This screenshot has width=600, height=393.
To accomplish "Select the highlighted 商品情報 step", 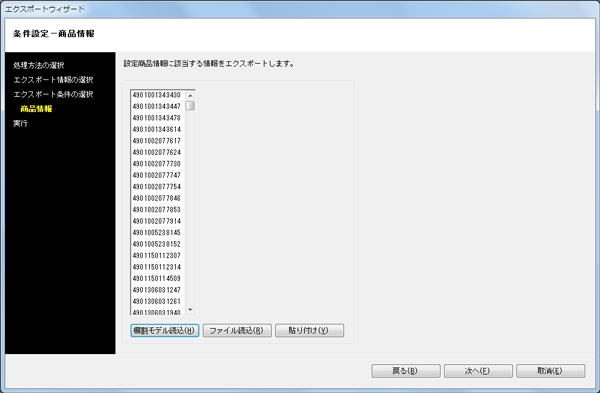I will [x=36, y=109].
